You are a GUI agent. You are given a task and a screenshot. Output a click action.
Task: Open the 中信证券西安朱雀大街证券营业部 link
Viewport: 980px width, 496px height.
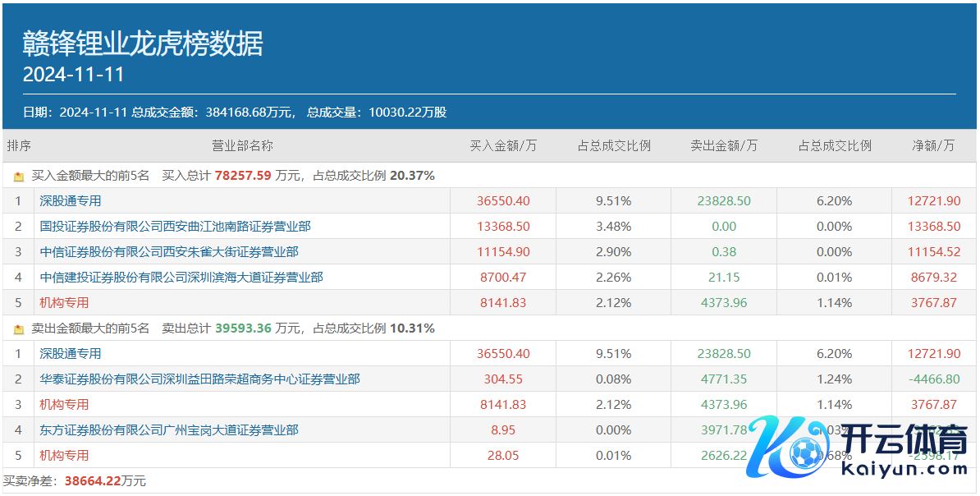pyautogui.click(x=169, y=252)
